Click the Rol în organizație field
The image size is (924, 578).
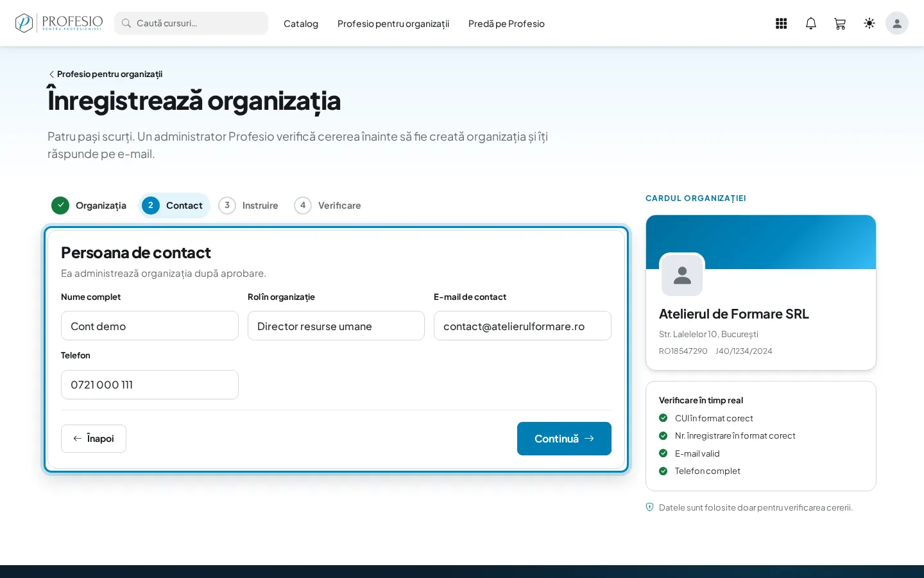point(336,326)
